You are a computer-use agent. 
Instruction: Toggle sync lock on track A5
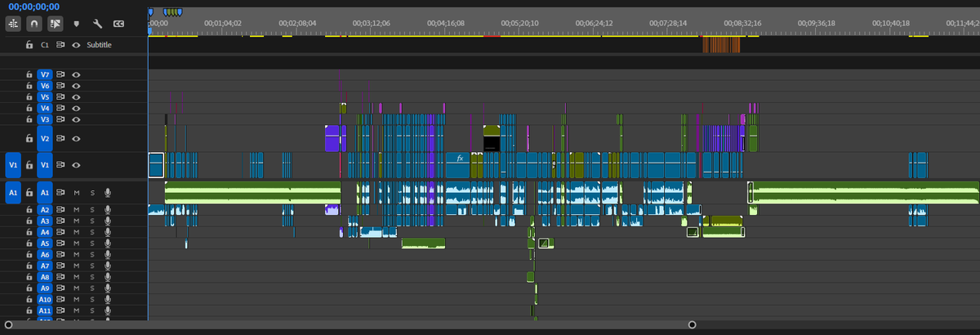(x=60, y=243)
